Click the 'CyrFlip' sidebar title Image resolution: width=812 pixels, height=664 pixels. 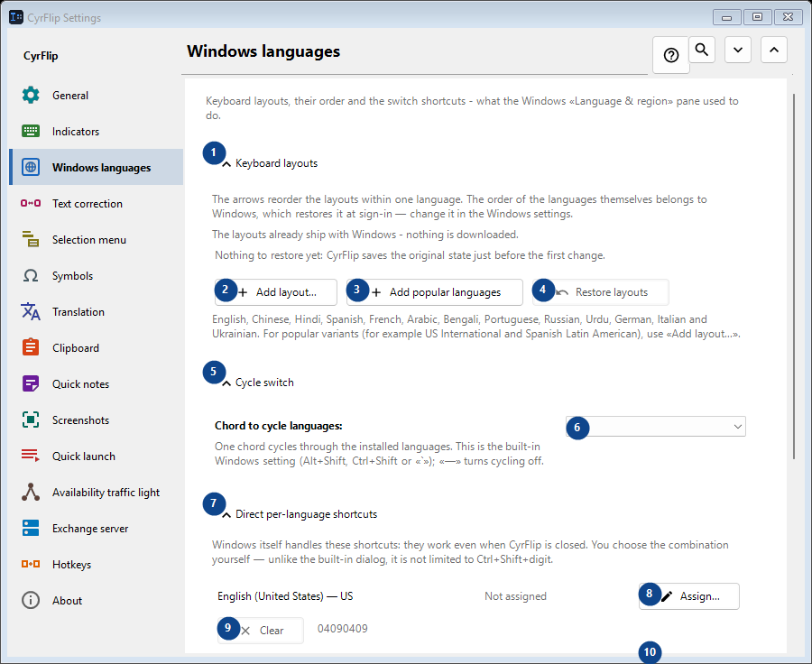[x=41, y=56]
